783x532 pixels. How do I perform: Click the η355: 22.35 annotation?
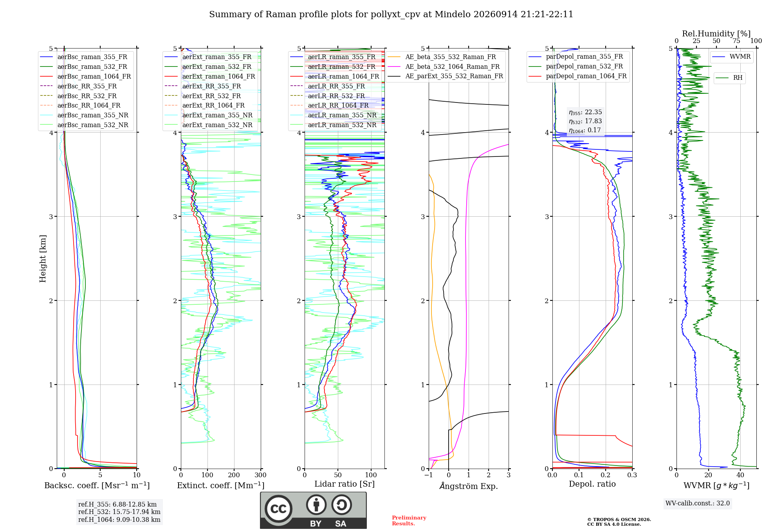[x=585, y=113]
